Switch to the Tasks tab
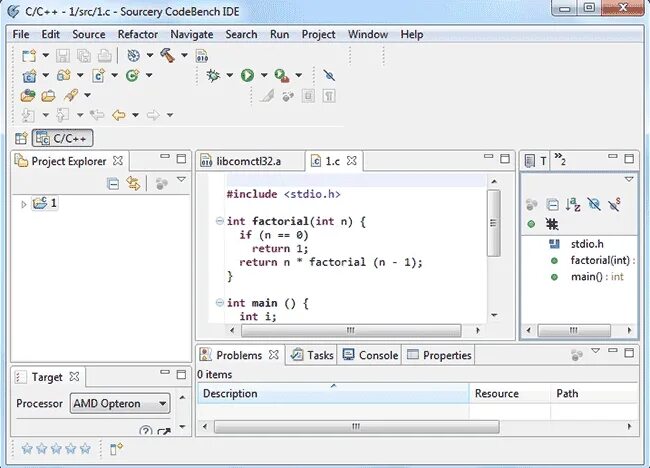Screen dimensions: 650x468 pyautogui.click(x=312, y=355)
